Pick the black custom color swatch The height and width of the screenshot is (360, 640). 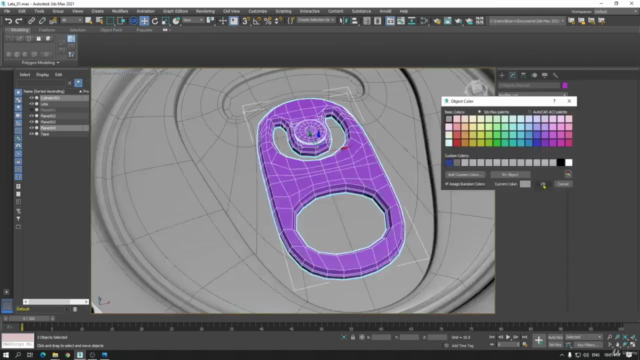pos(561,162)
